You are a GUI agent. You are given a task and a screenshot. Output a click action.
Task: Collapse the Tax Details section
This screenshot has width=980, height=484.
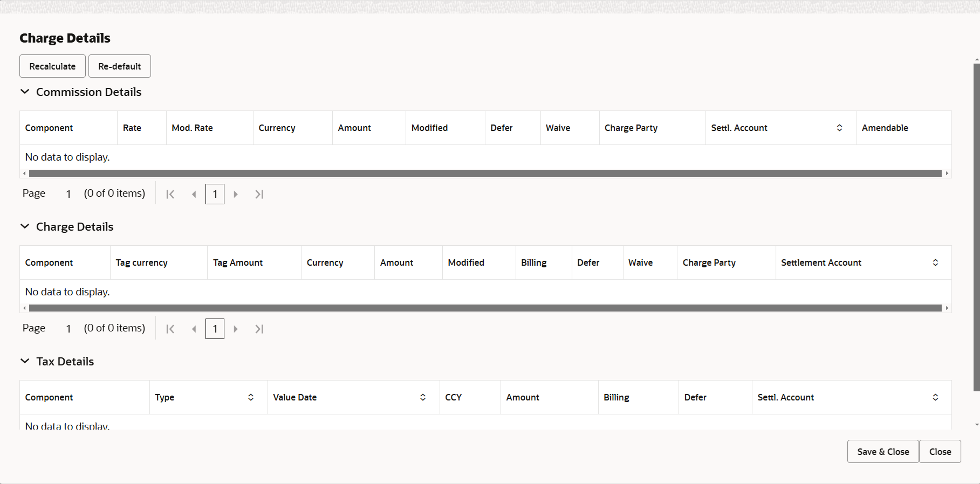[25, 361]
